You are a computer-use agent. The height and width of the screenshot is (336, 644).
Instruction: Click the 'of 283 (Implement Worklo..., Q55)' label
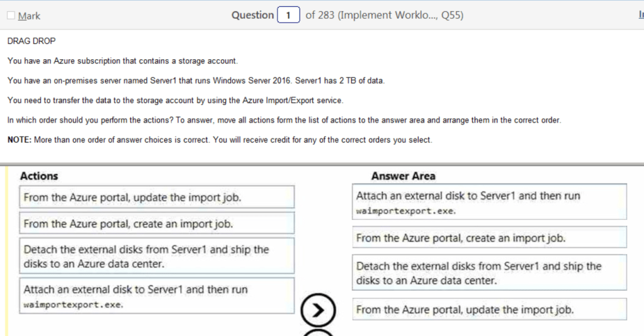384,15
